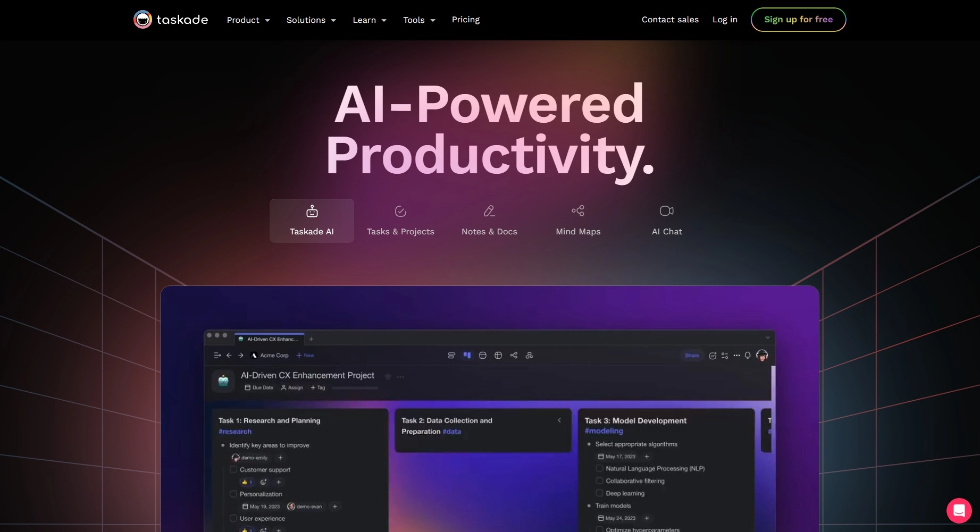Go to the Pricing page

point(466,20)
